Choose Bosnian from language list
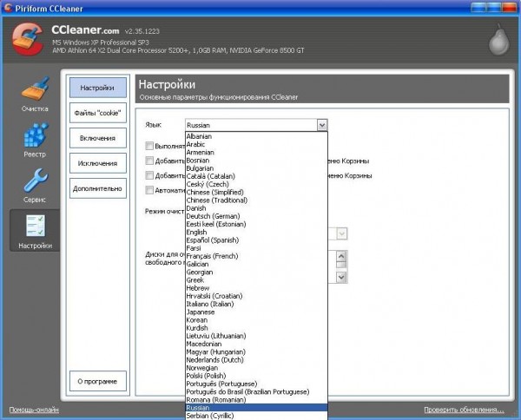Viewport: 521px width, 420px height. 256,160
